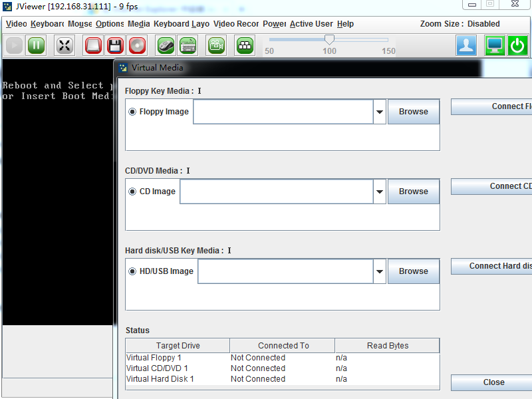
Task: Select the Floppy Image radio button
Action: click(132, 112)
